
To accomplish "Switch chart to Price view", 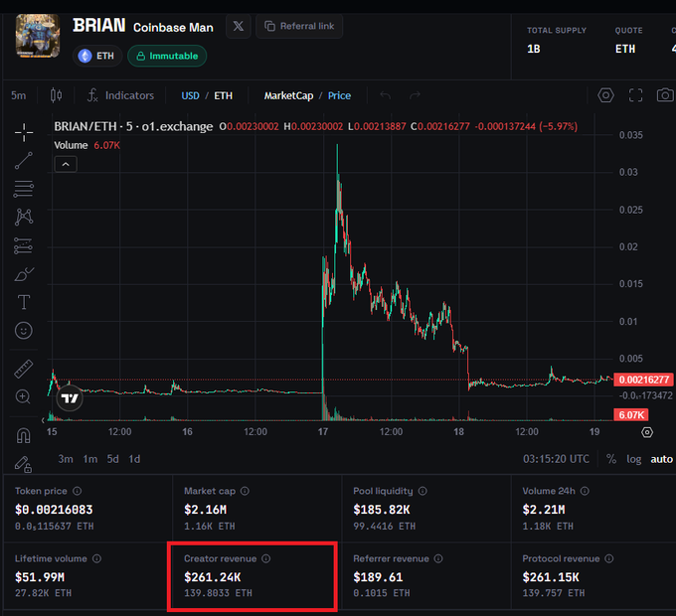I will (339, 95).
